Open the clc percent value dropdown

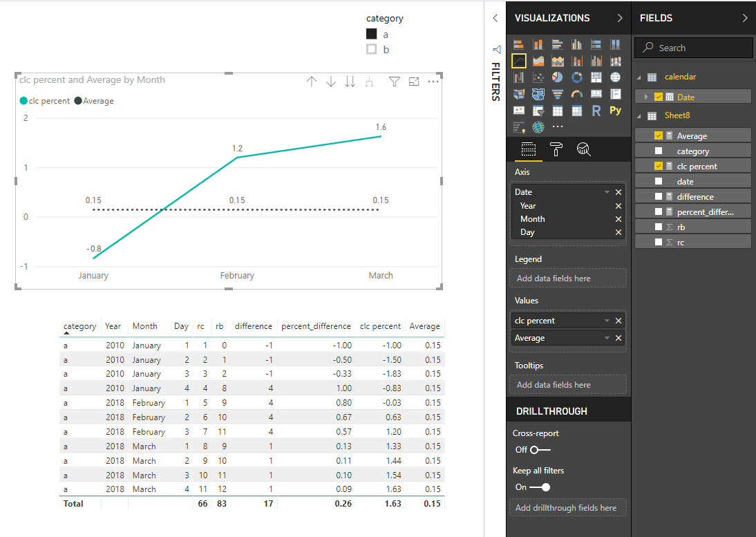607,321
